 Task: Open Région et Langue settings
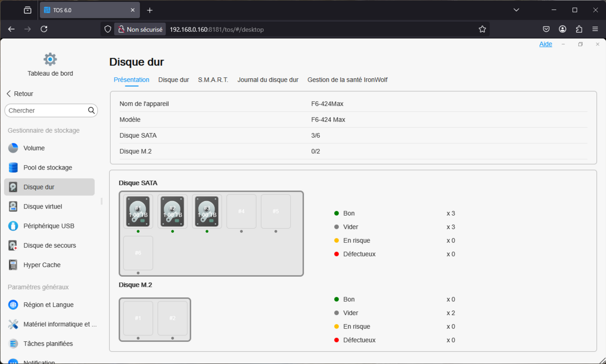49,305
